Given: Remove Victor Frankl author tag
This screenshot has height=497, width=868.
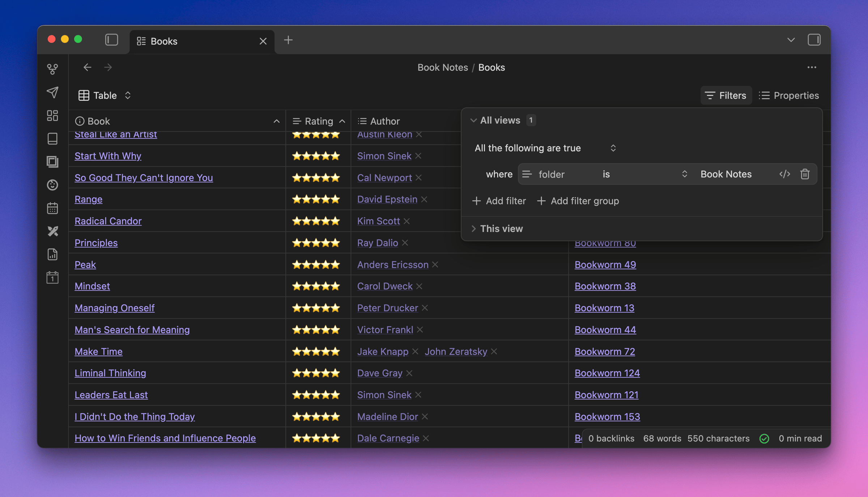Looking at the screenshot, I should point(420,330).
